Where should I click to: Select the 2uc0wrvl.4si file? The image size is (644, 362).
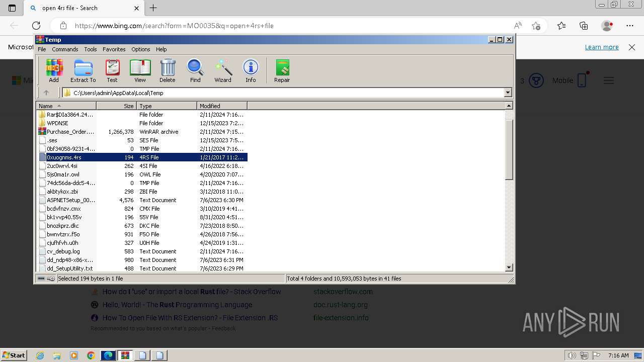[x=141, y=166]
